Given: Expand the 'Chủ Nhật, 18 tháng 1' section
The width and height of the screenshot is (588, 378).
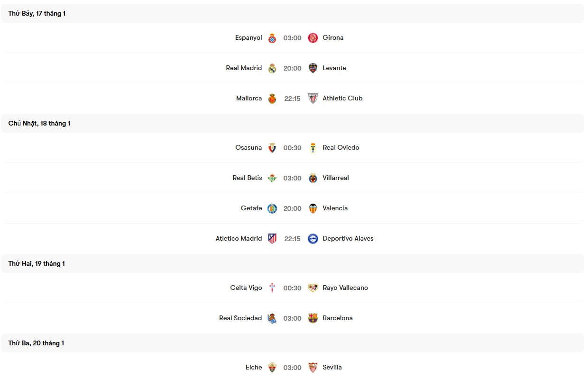Looking at the screenshot, I should pos(39,123).
